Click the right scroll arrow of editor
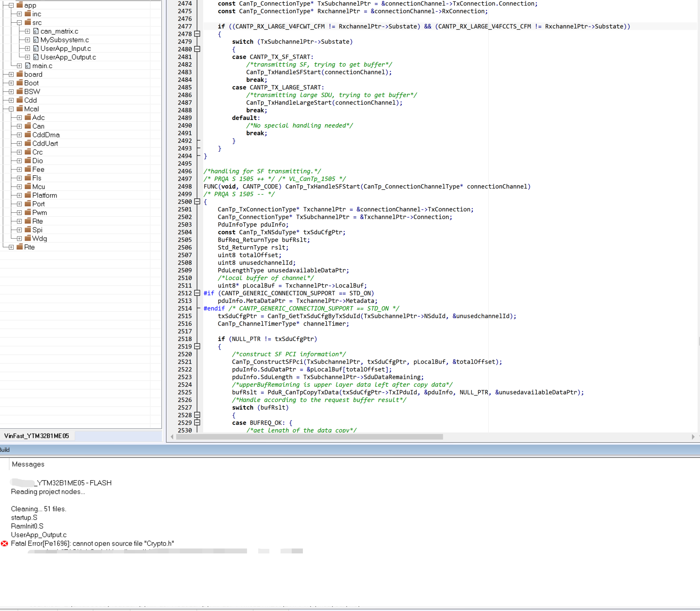 click(x=693, y=437)
